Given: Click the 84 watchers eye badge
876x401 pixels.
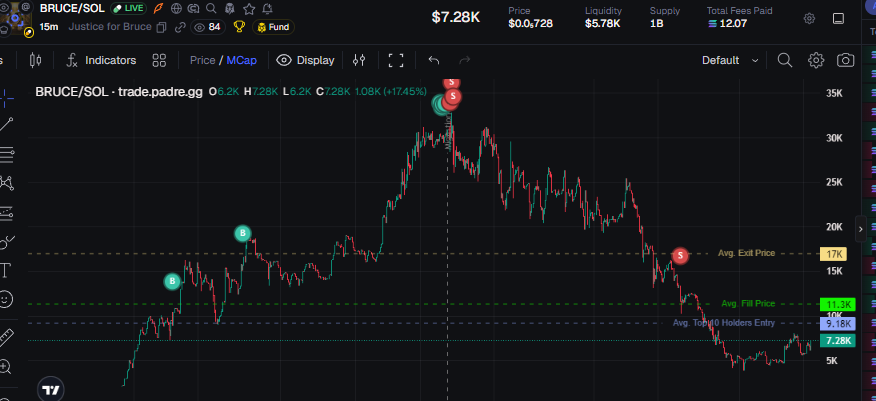Looking at the screenshot, I should 207,27.
